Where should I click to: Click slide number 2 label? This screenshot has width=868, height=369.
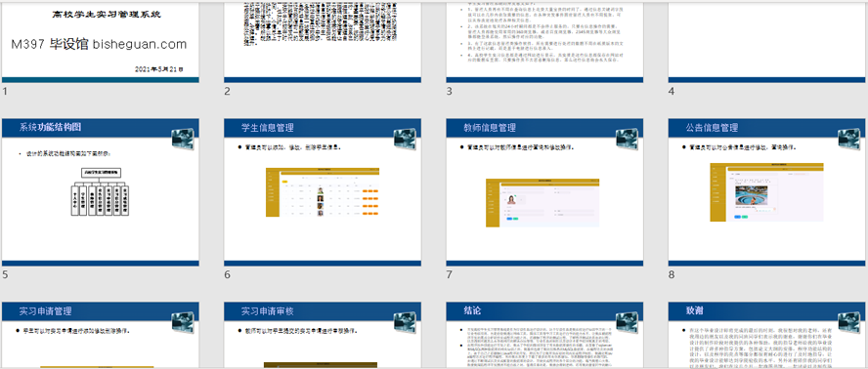[227, 92]
